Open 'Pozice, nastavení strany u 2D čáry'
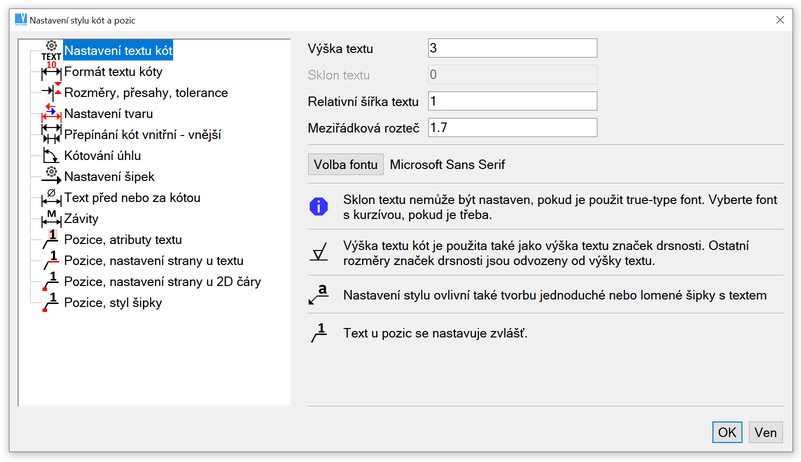Screen dimensions: 801x462 162,282
